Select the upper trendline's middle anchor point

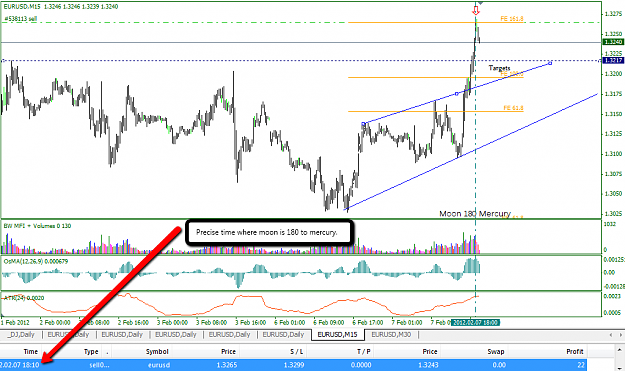pos(457,94)
